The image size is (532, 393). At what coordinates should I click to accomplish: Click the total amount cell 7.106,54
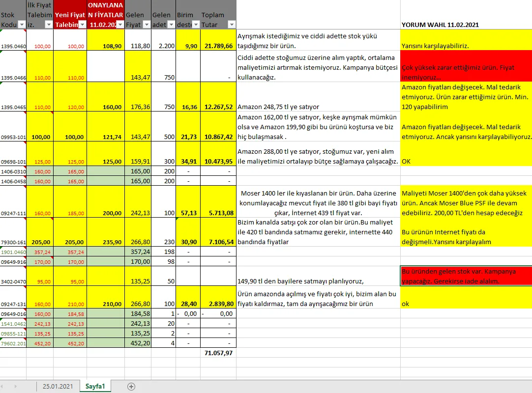[218, 232]
